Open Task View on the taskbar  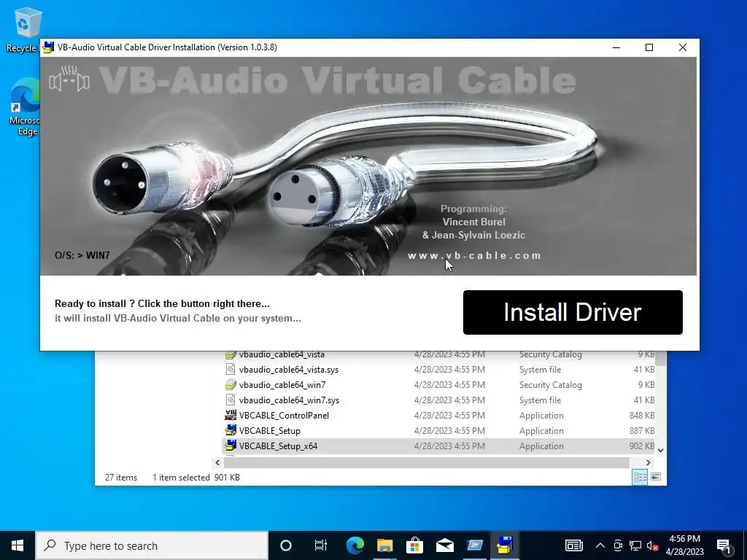321,545
